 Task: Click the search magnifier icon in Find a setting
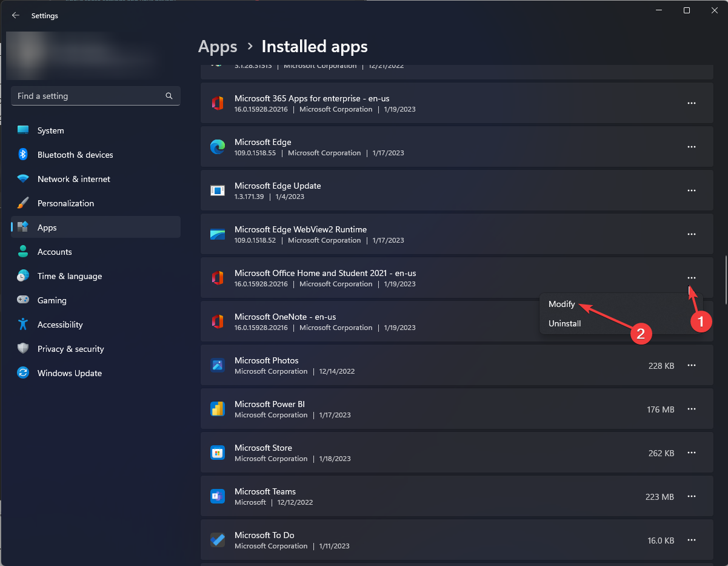169,96
